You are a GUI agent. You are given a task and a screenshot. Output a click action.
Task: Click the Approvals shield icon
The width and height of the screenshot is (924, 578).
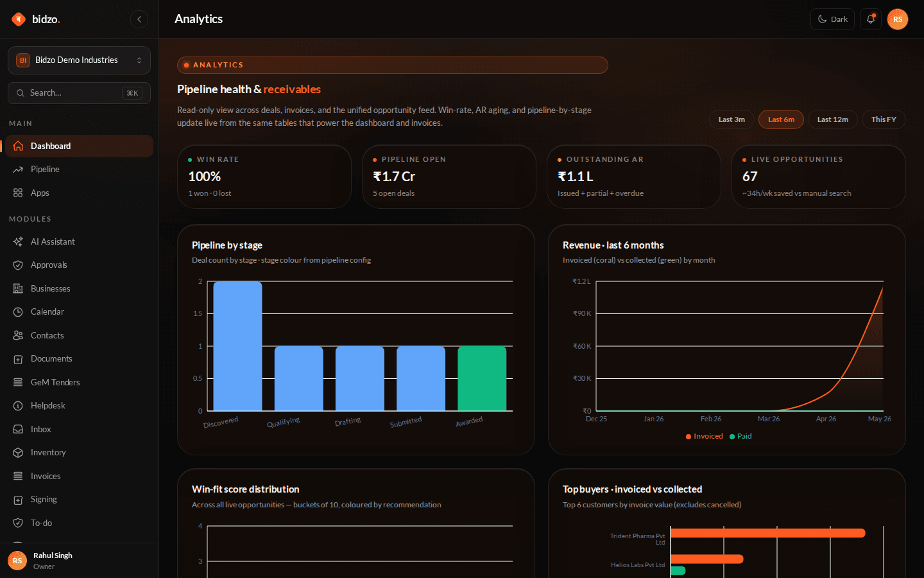[18, 265]
